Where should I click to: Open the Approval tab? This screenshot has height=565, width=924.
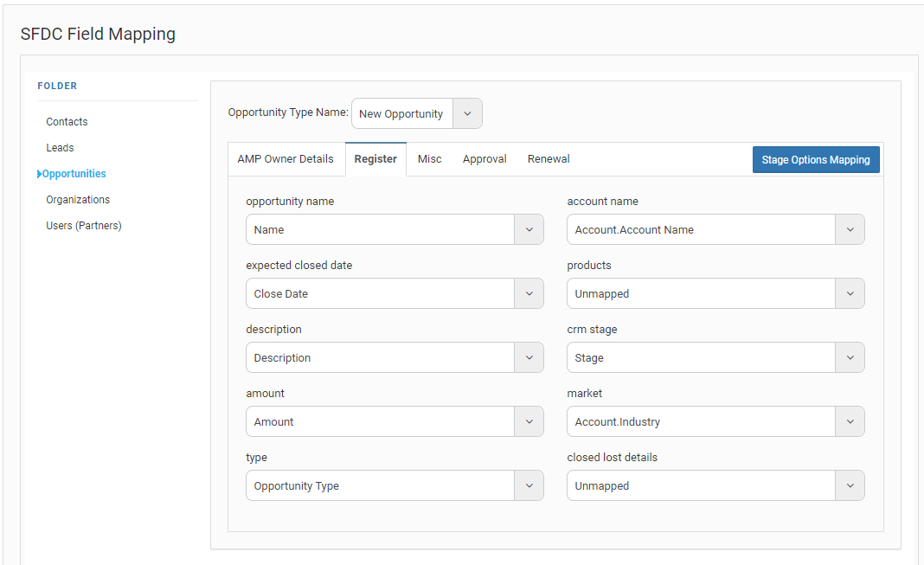[x=484, y=159]
